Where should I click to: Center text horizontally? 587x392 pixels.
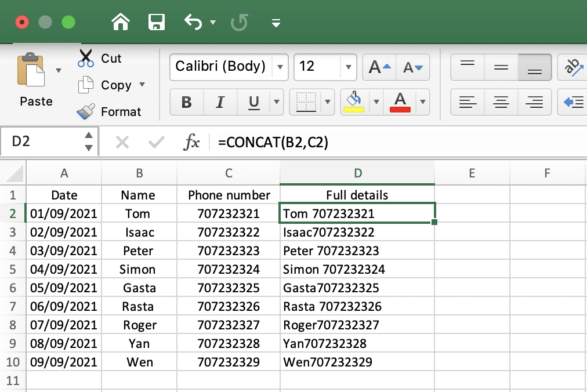coord(501,102)
